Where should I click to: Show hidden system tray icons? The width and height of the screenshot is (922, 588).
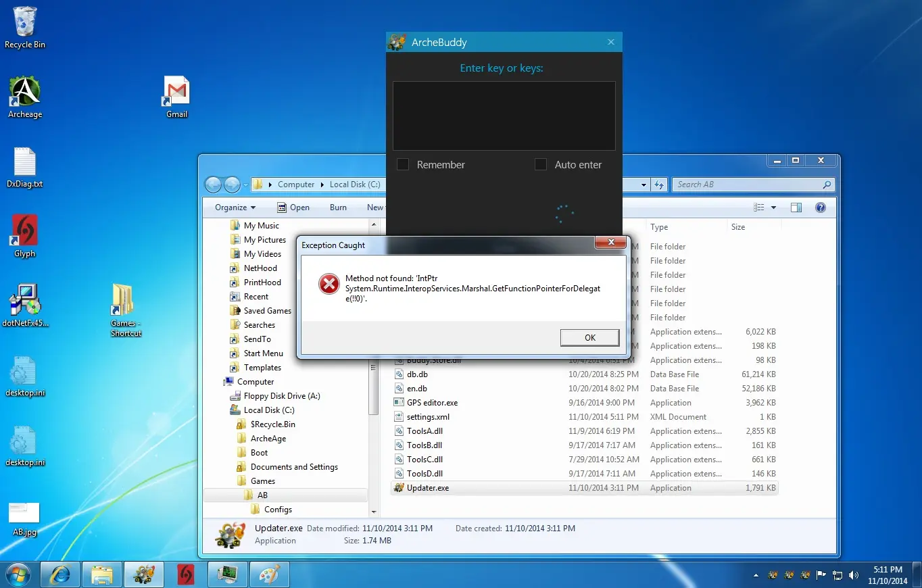756,576
